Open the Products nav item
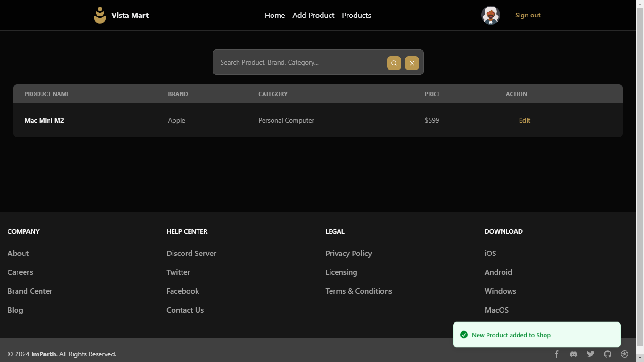 pyautogui.click(x=356, y=16)
